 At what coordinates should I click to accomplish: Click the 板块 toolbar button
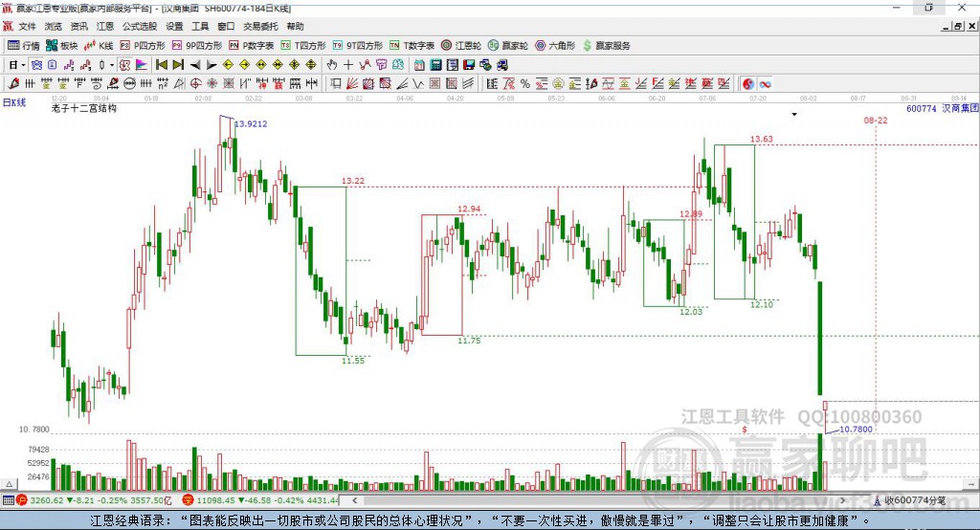tap(62, 46)
